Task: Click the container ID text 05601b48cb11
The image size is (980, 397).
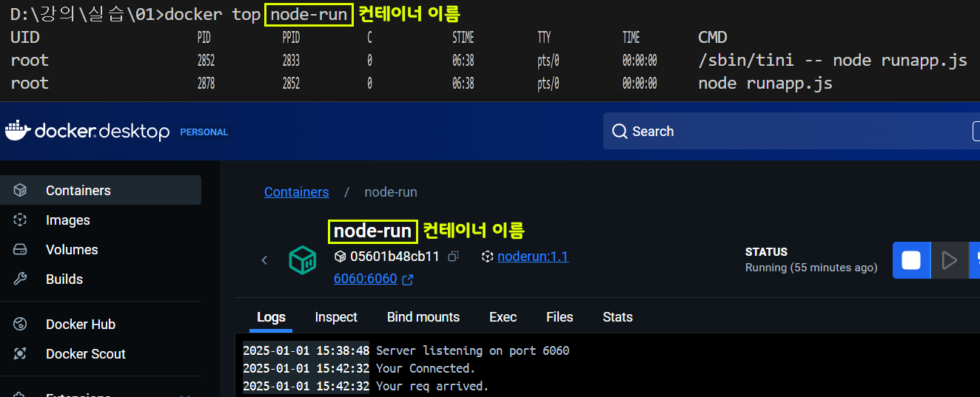Action: coord(395,257)
